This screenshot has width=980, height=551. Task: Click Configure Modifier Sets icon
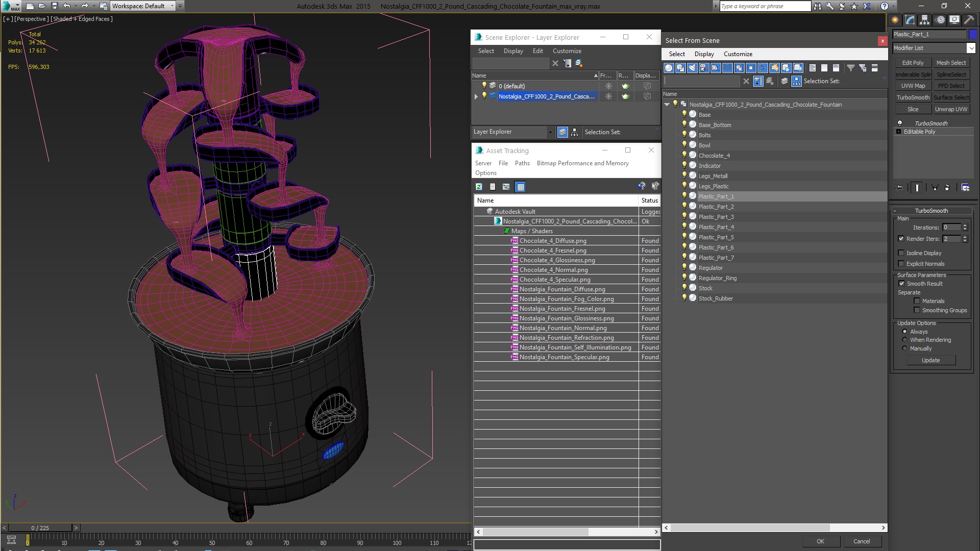click(965, 187)
